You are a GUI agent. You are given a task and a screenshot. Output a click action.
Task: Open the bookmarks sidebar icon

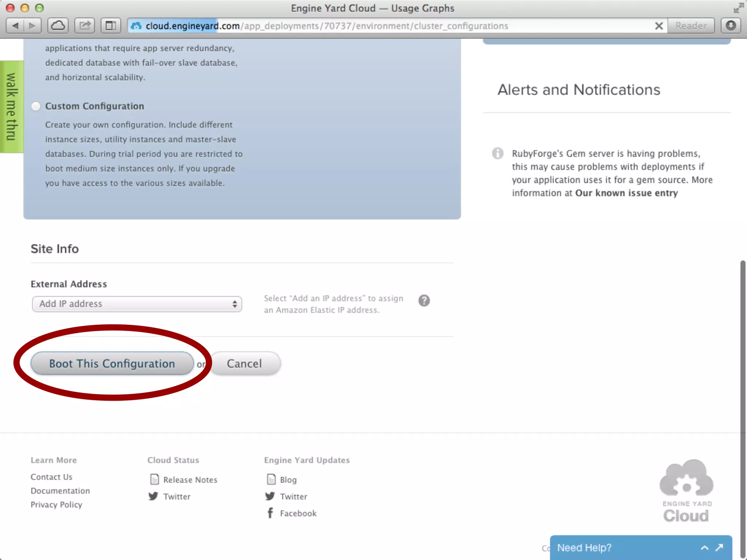(111, 26)
